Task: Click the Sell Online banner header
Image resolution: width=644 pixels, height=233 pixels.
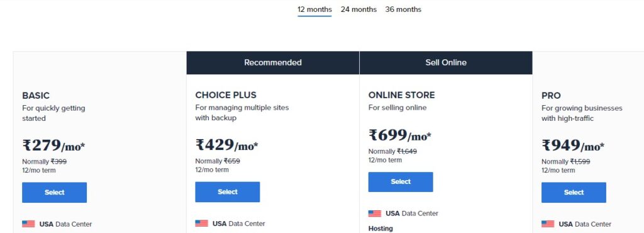Action: click(x=446, y=62)
